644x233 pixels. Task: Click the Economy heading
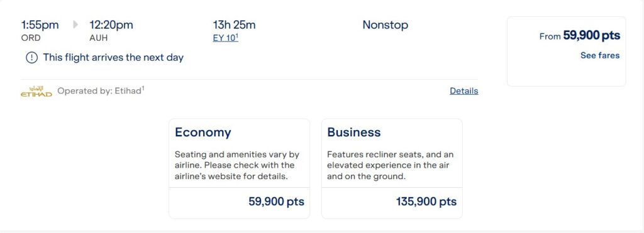coord(203,133)
